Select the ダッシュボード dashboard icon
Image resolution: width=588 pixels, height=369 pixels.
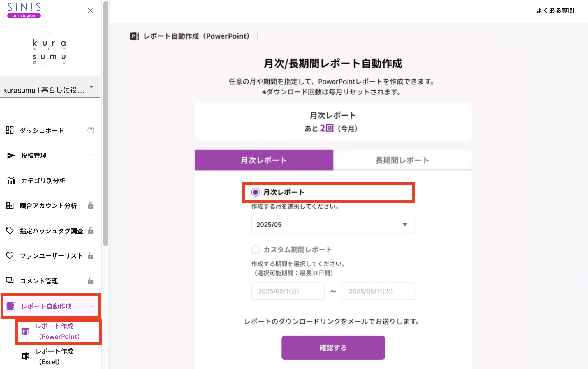coord(10,130)
